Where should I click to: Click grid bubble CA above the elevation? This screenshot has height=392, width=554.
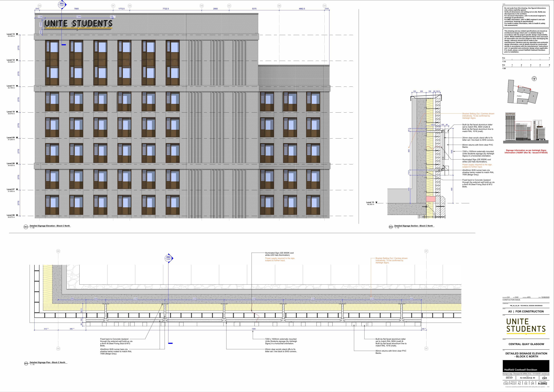tap(324, 6)
